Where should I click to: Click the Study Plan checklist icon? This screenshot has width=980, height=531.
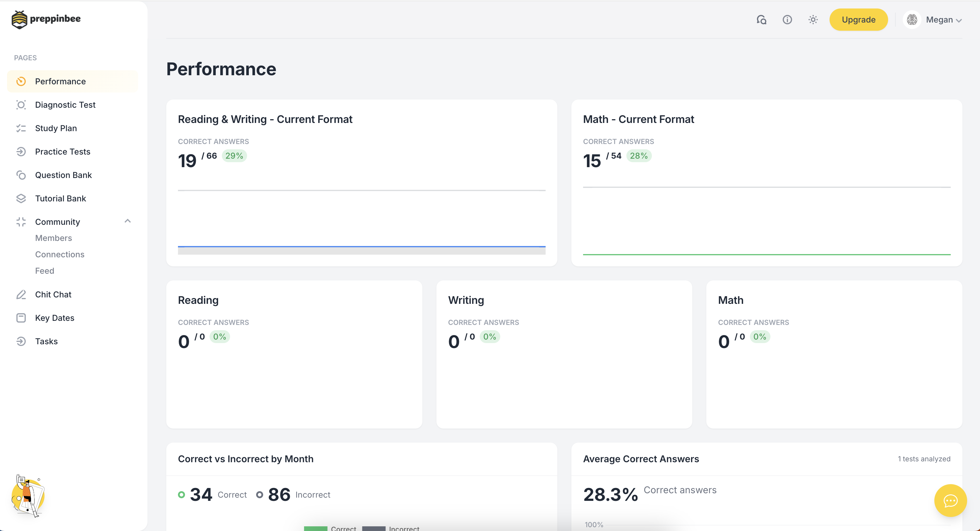(21, 128)
